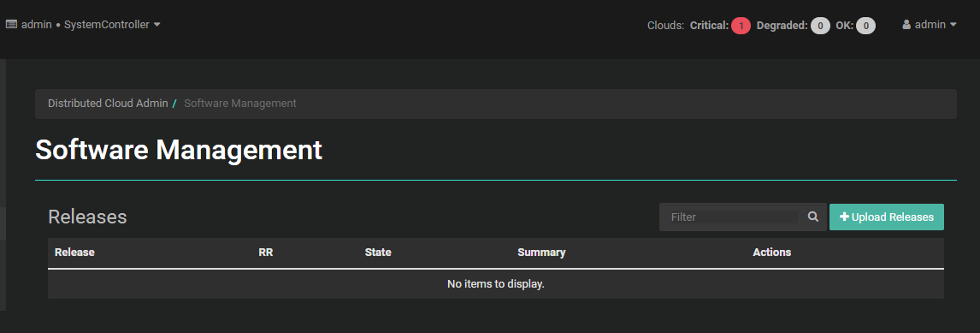Screen dimensions: 980x333
Task: Sort by the Release column header
Action: click(74, 253)
